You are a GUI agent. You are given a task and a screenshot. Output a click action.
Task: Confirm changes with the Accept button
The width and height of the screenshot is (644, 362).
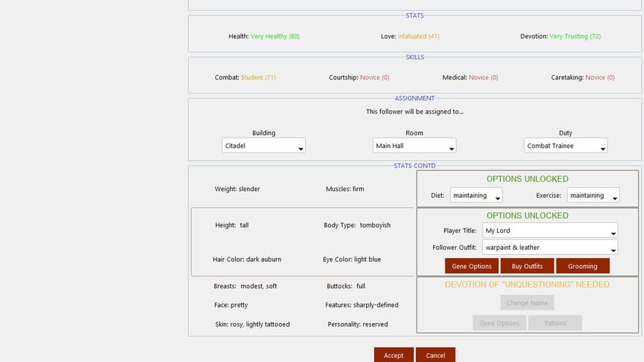coord(393,355)
